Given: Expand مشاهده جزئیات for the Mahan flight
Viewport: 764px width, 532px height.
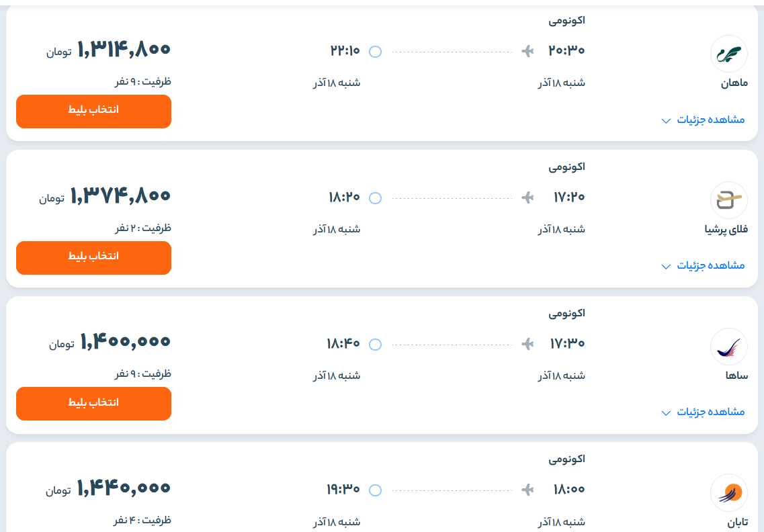Looking at the screenshot, I should 703,120.
